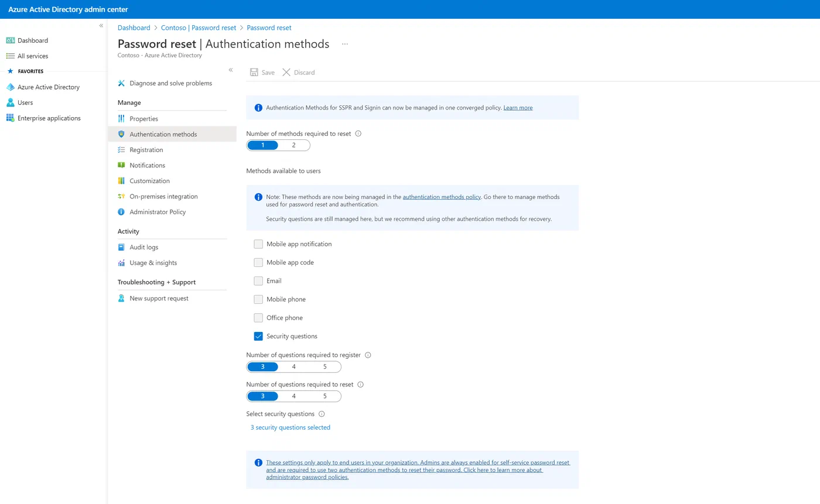Screen dimensions: 820x504
Task: Click the Dashboard breadcrumb link
Action: 134,28
